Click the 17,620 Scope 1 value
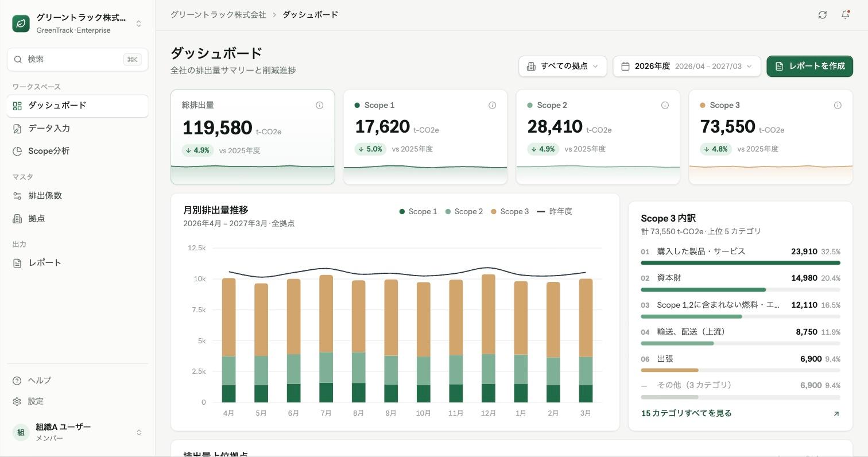Image resolution: width=868 pixels, height=457 pixels. (x=382, y=127)
